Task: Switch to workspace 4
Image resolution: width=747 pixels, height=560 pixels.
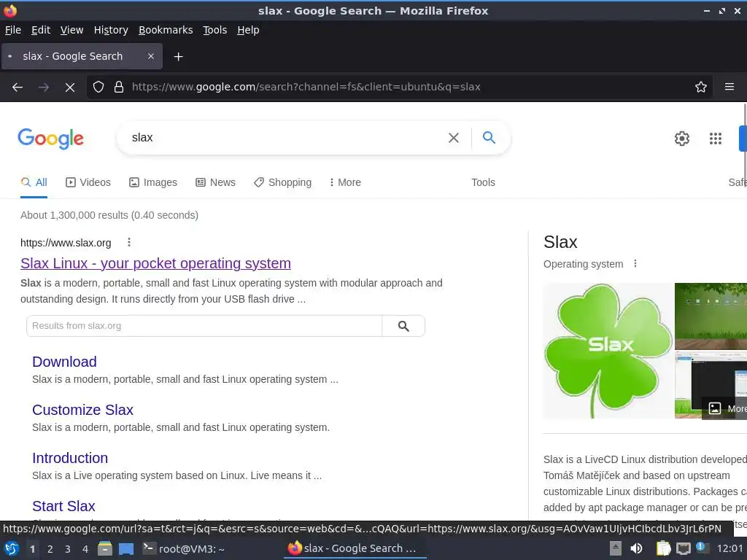Action: (x=85, y=549)
